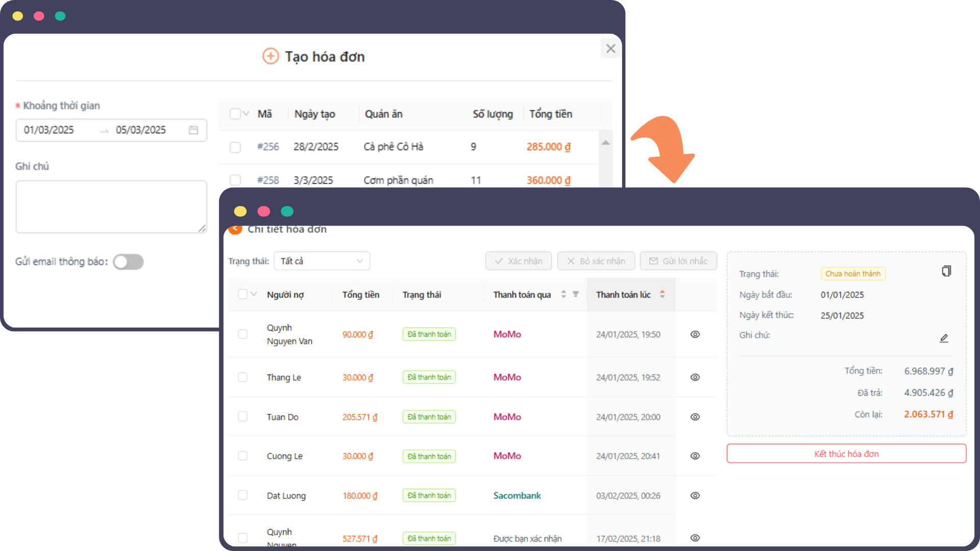Screen dimensions: 980x551
Task: Close the Tạo hóa đơn dialog
Action: pyautogui.click(x=610, y=48)
